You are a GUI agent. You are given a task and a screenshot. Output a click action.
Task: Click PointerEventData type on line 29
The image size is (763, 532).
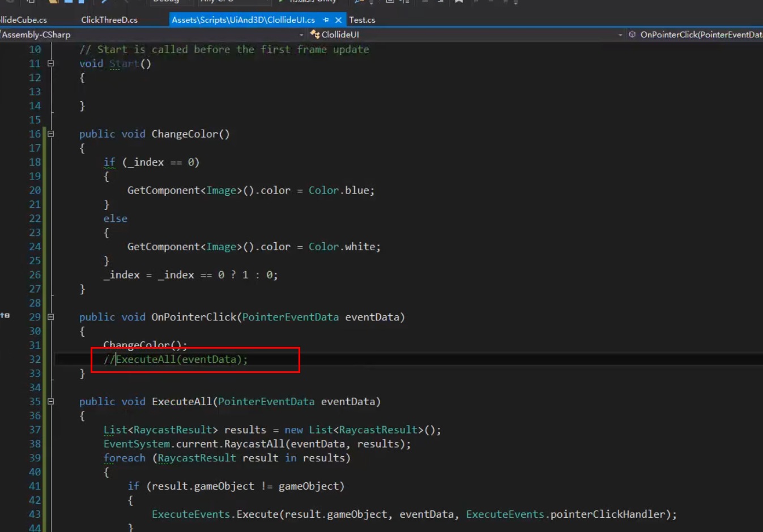291,317
